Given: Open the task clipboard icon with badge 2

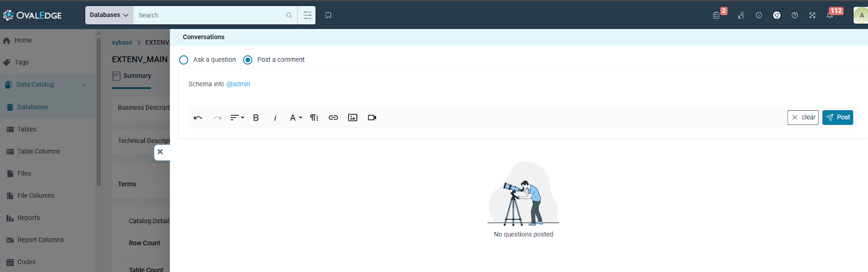Looking at the screenshot, I should point(717,15).
